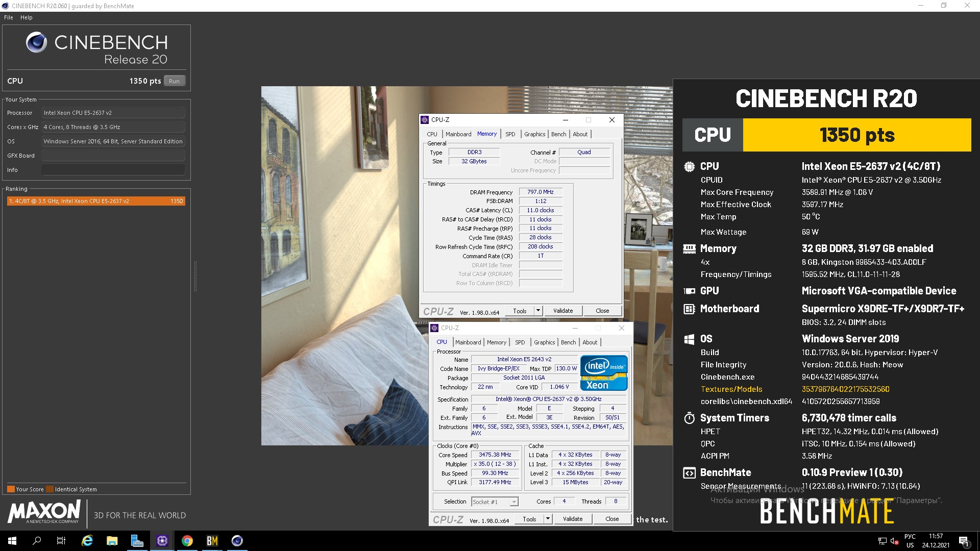Click the Processor field in Your System

pyautogui.click(x=113, y=113)
